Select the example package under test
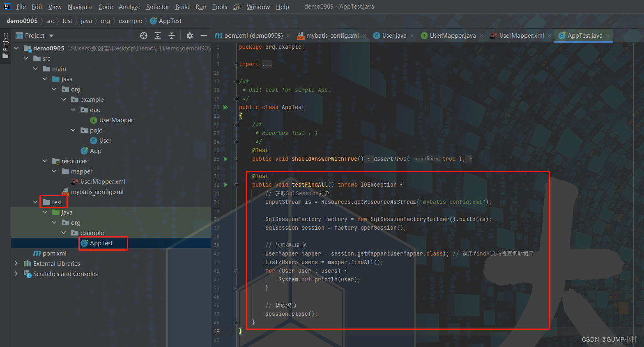 coord(87,233)
